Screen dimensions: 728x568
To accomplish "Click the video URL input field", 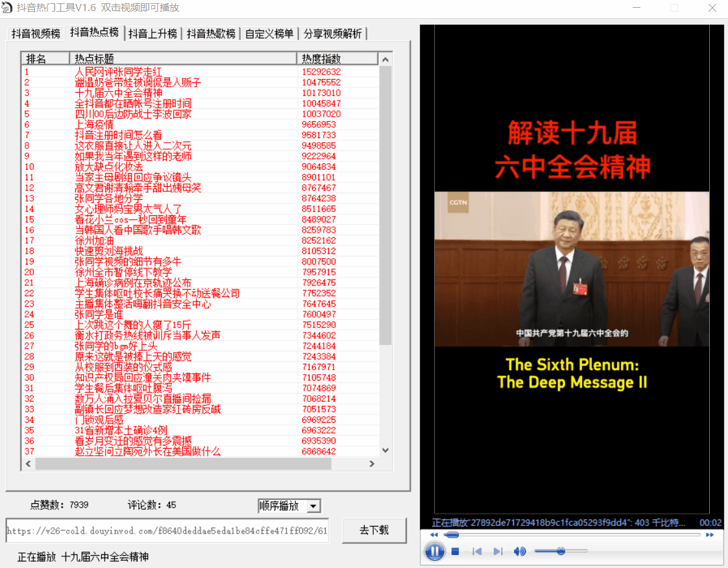I will [x=167, y=531].
